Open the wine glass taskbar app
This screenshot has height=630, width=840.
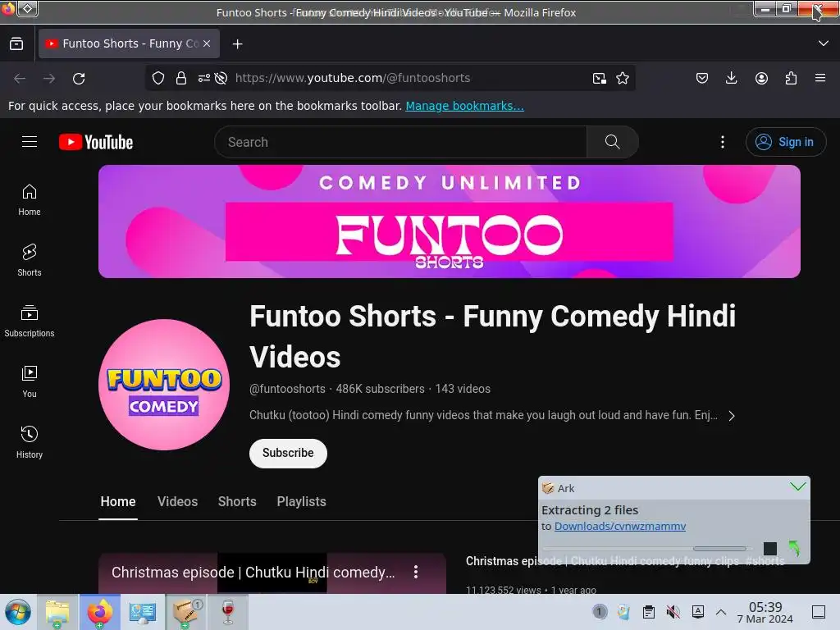[228, 612]
